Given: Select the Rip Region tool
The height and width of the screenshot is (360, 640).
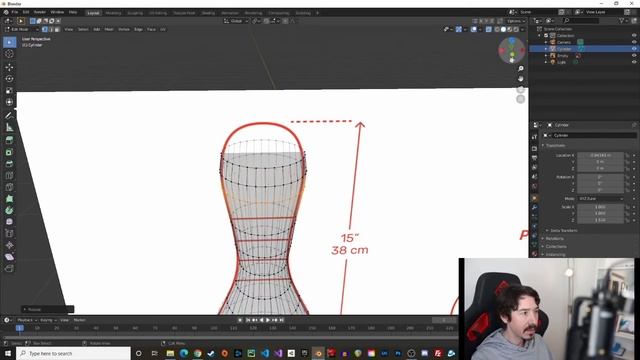Looking at the screenshot, I should [9, 269].
